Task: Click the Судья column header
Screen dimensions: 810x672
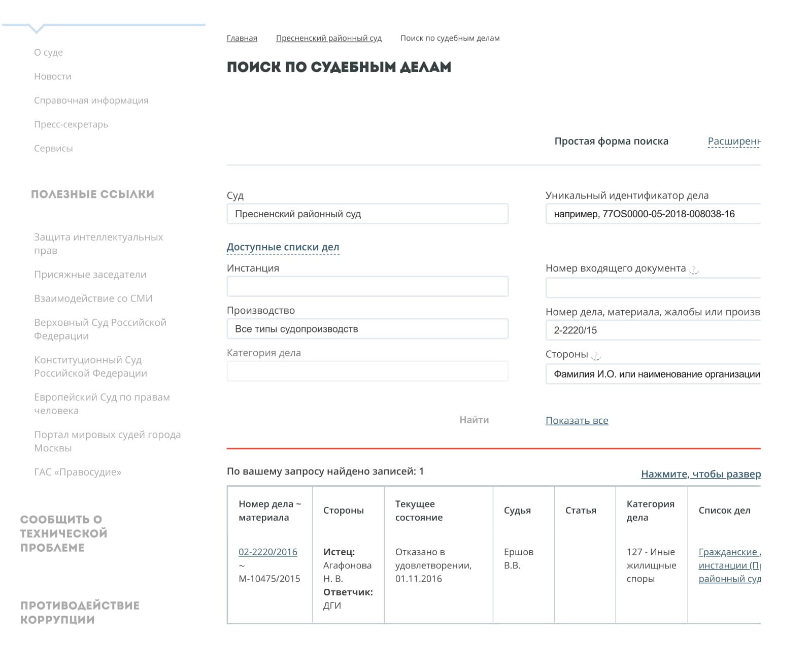Action: pos(517,511)
